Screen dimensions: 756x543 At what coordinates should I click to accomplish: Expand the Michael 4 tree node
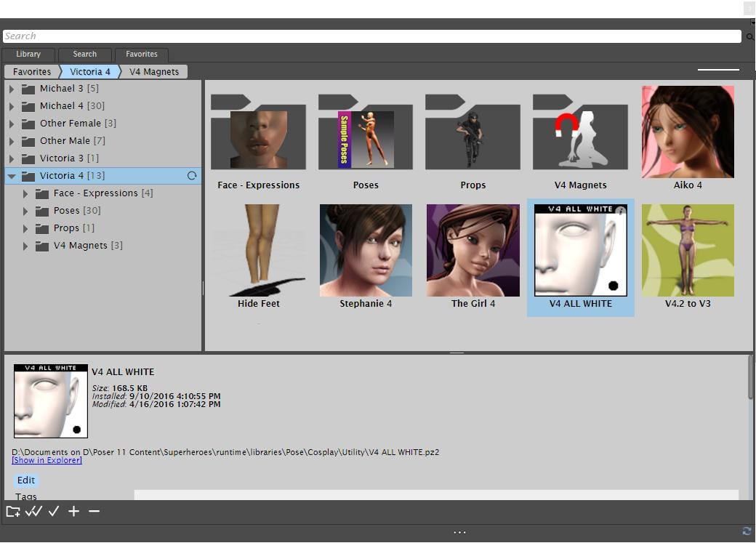click(x=12, y=106)
